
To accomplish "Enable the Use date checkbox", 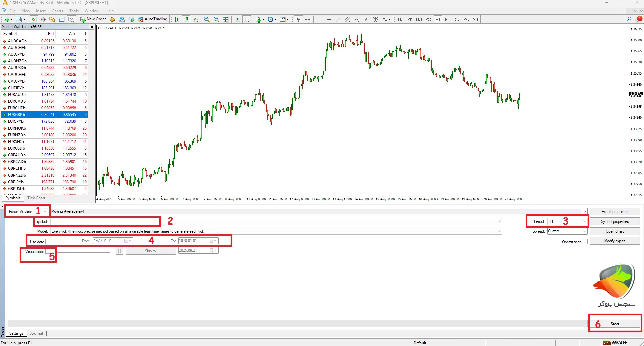I will coord(48,241).
